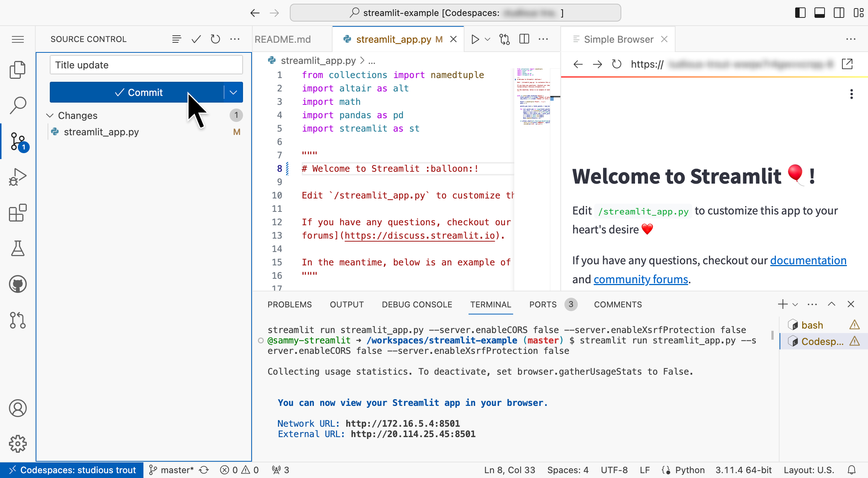868x478 pixels.
Task: Click errors and warnings count in status bar
Action: coord(239,470)
